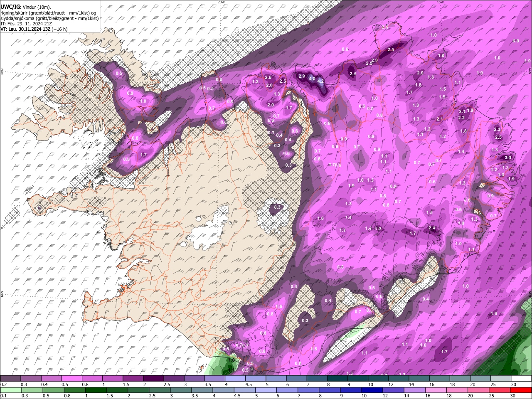The image size is (532, 399).
Task: Click the lower legend swatch between 14 and 16
Action: click(414, 390)
